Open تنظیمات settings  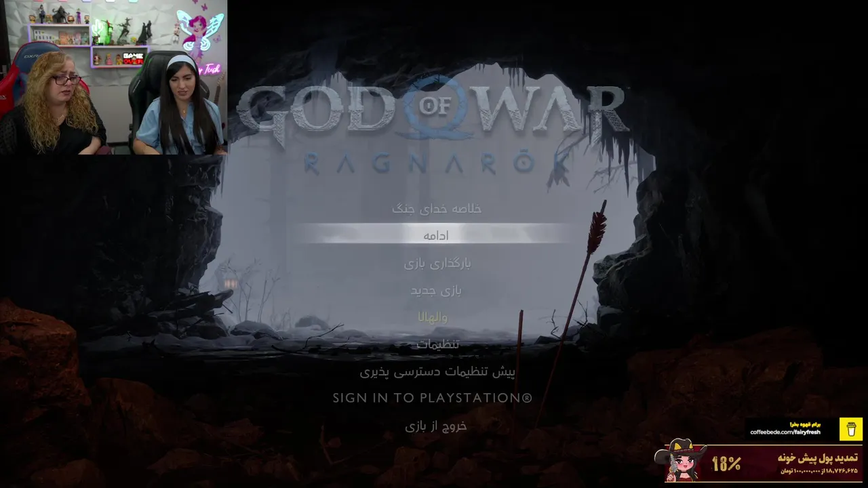click(437, 344)
